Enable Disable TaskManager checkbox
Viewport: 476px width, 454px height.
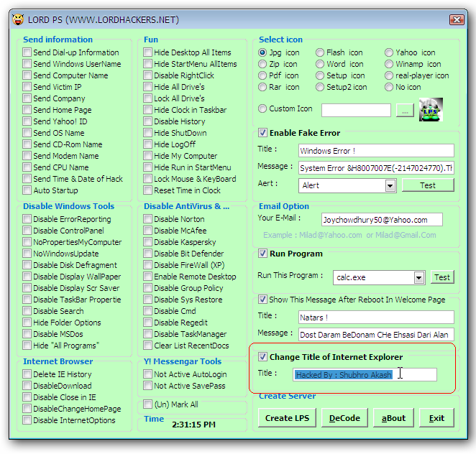147,334
